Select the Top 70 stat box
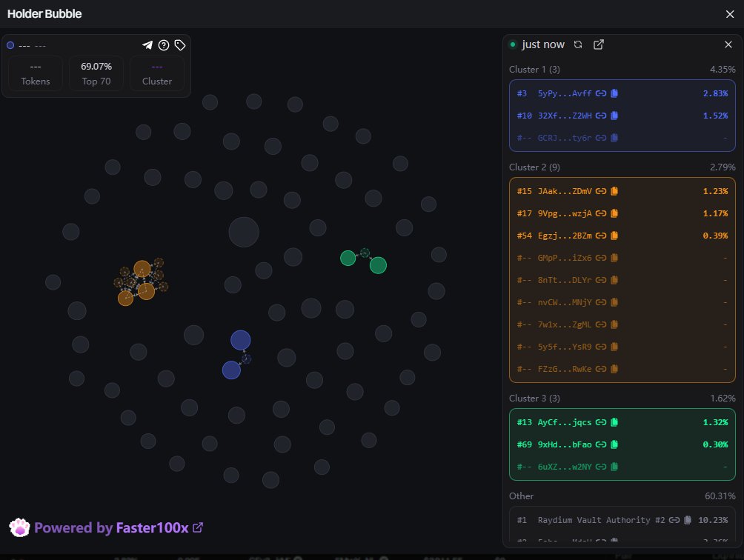This screenshot has width=744, height=560. 96,73
